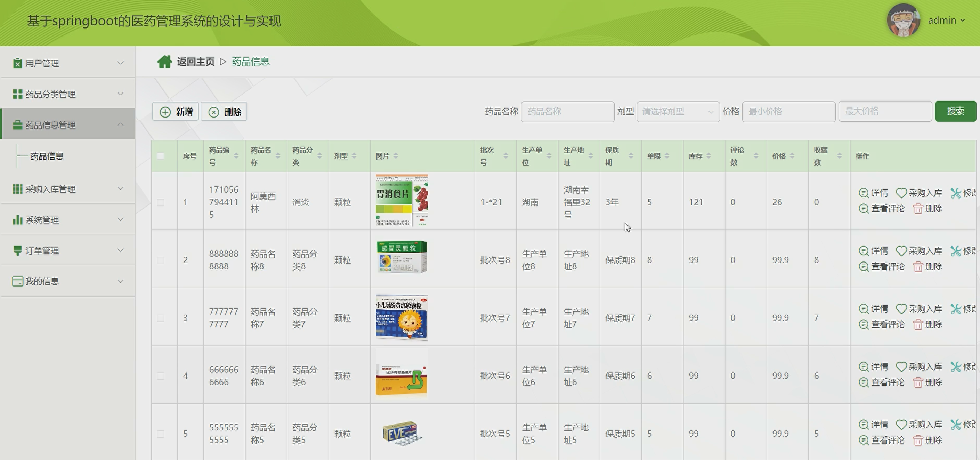Select the 我的信息 sidebar menu label

click(42, 282)
